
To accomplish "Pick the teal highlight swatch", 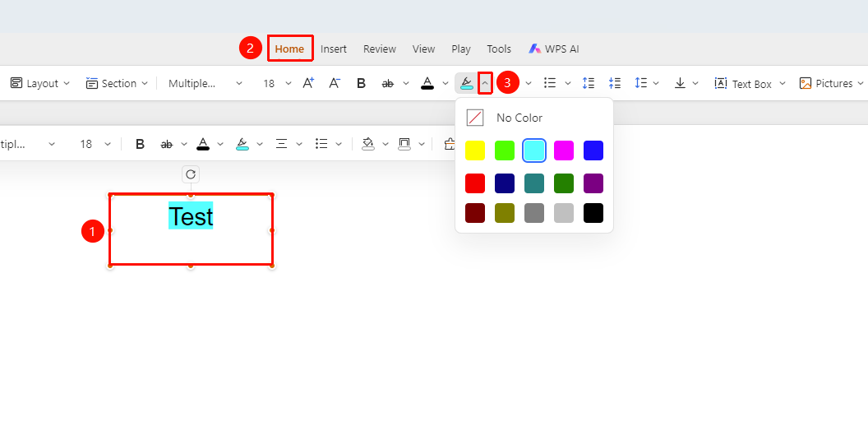I will (534, 183).
